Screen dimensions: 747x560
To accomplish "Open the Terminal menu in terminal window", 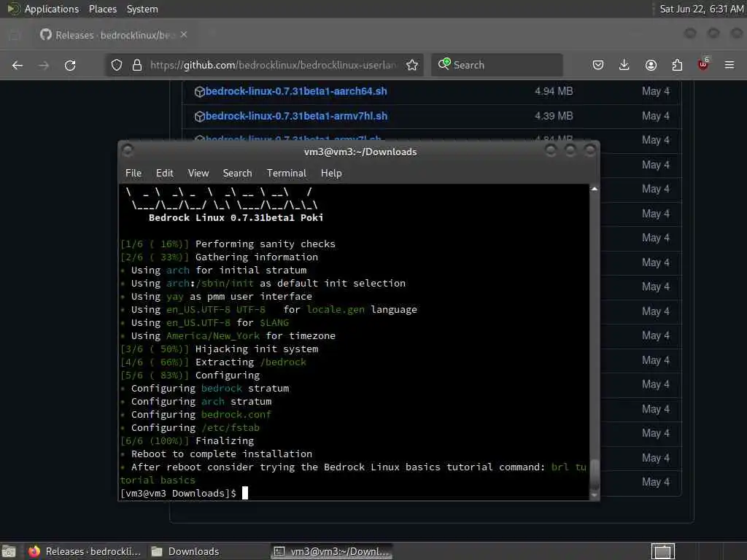I will coord(286,174).
